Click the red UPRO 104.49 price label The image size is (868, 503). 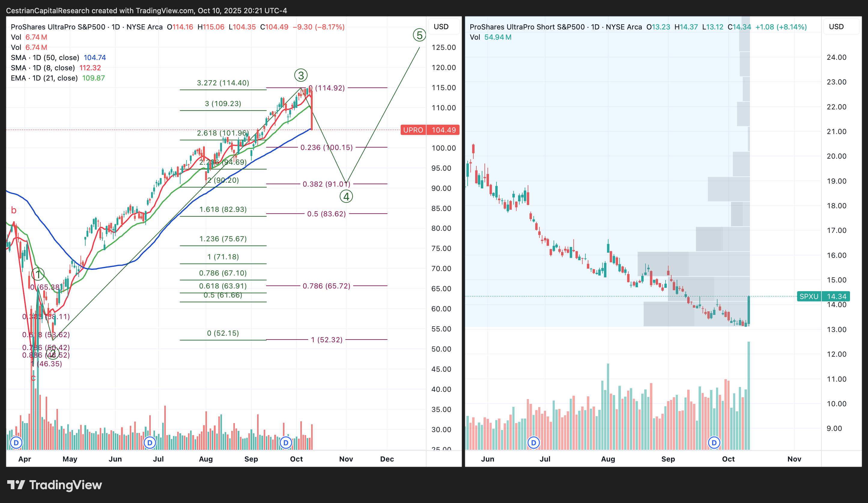pyautogui.click(x=430, y=130)
